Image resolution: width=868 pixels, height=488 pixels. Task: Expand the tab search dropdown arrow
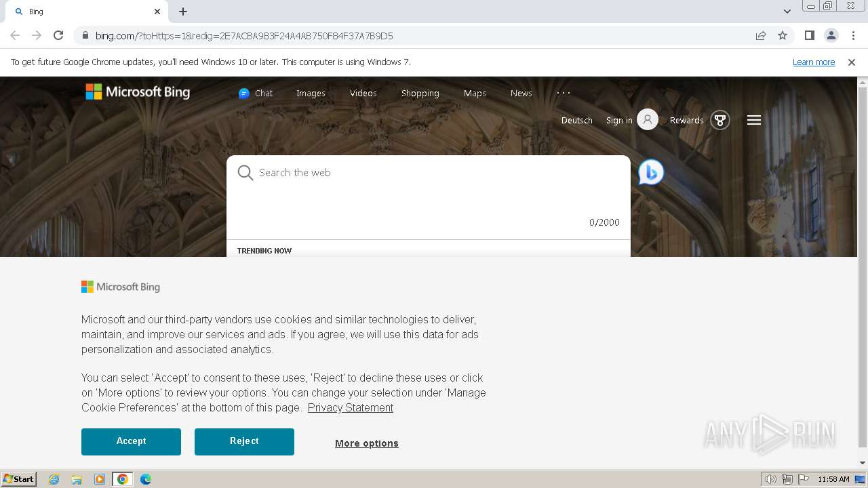coord(787,12)
